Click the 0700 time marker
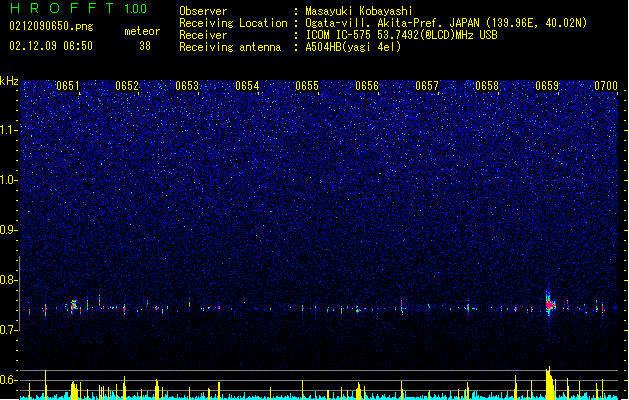629x400 pixels. [x=606, y=86]
